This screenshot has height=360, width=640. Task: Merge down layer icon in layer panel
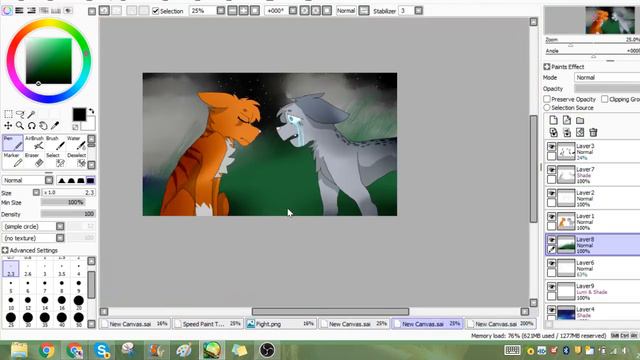[x=567, y=132]
